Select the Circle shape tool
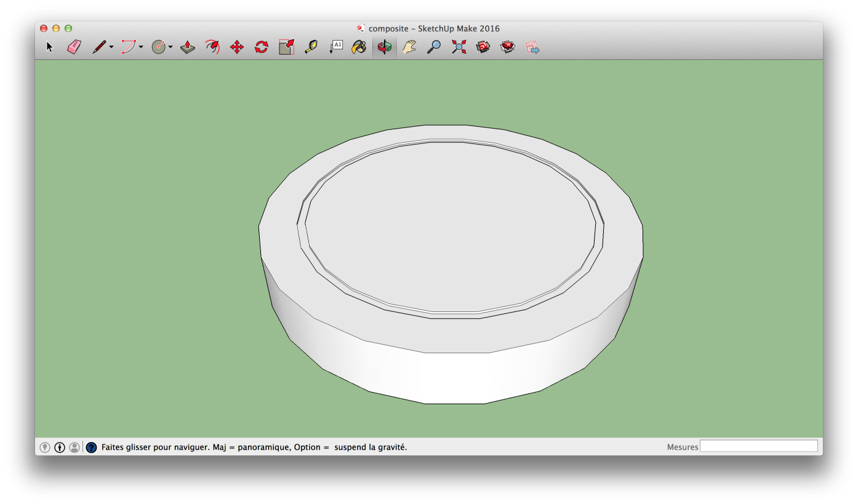Viewport: 858px width, 504px height. (159, 47)
